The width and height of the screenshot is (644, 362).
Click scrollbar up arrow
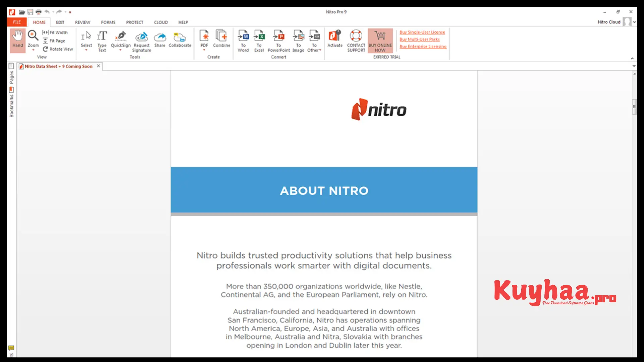[x=635, y=74]
